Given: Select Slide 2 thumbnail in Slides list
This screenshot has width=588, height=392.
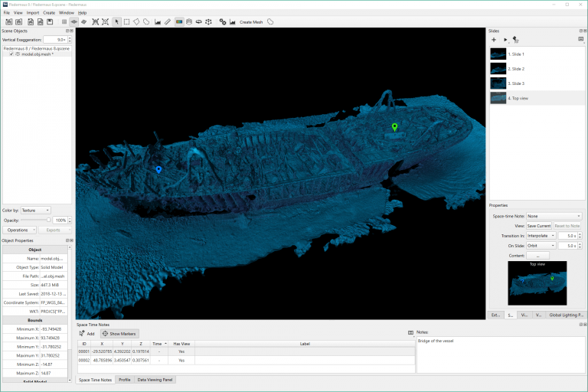Looking at the screenshot, I should click(498, 69).
